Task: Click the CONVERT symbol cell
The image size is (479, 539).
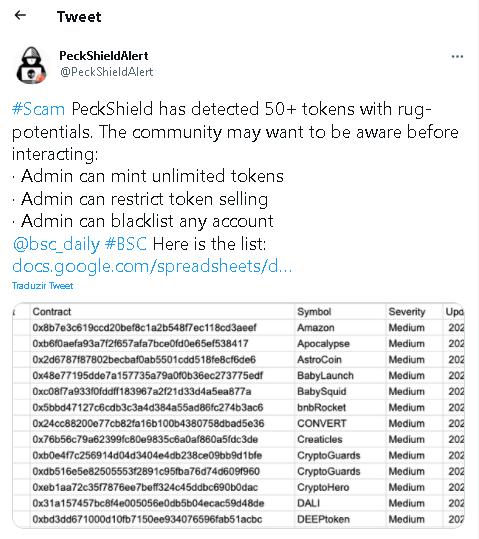Action: (x=322, y=424)
